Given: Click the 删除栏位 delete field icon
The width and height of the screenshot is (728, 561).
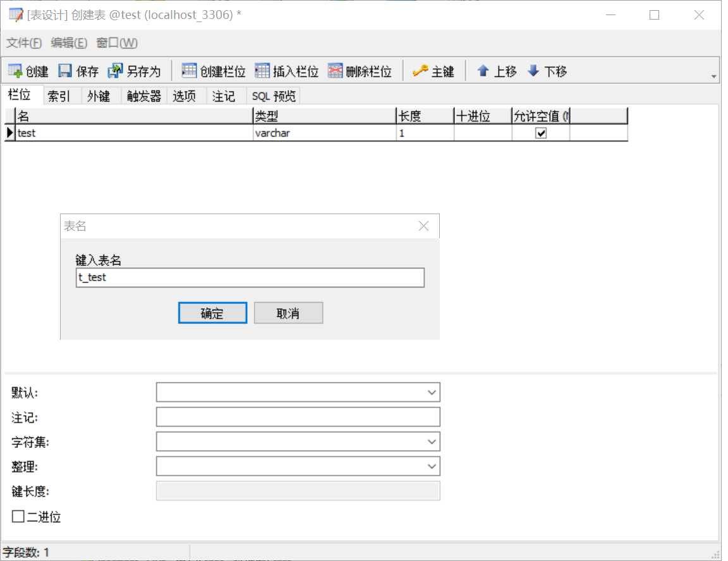Looking at the screenshot, I should coord(335,71).
